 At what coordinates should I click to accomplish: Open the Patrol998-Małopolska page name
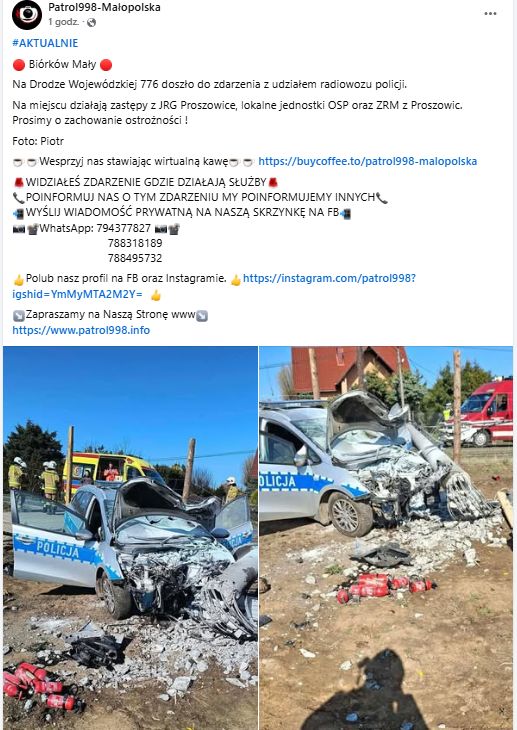point(104,7)
